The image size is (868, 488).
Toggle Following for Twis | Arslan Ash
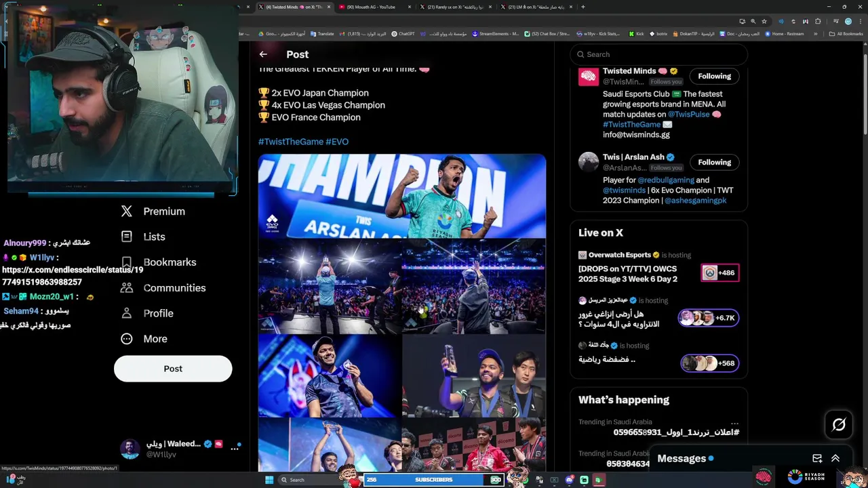coord(714,162)
